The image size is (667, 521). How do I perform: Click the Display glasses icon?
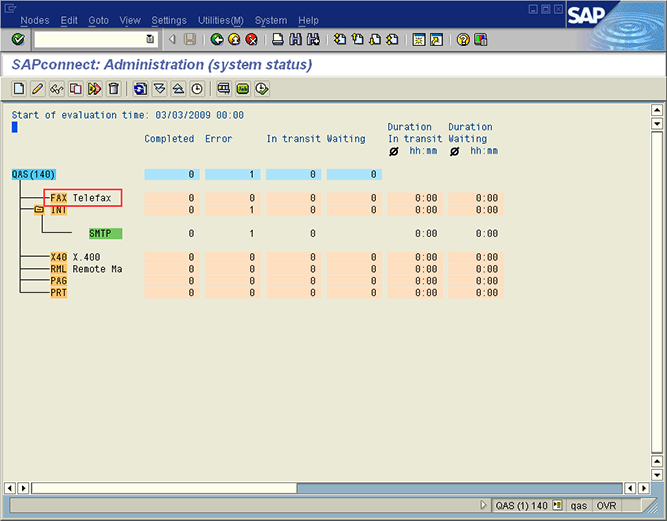click(57, 89)
